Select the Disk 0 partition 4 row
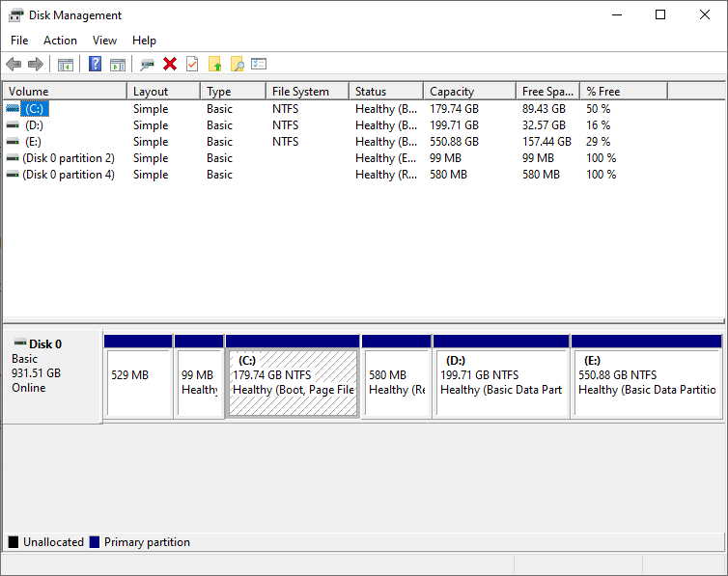This screenshot has width=728, height=576. pyautogui.click(x=68, y=175)
